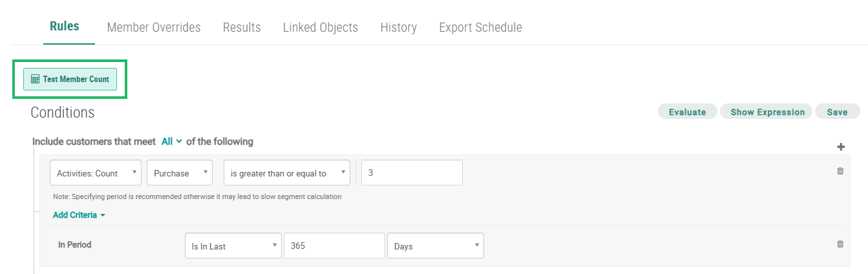Click the count value field containing 3

[412, 173]
